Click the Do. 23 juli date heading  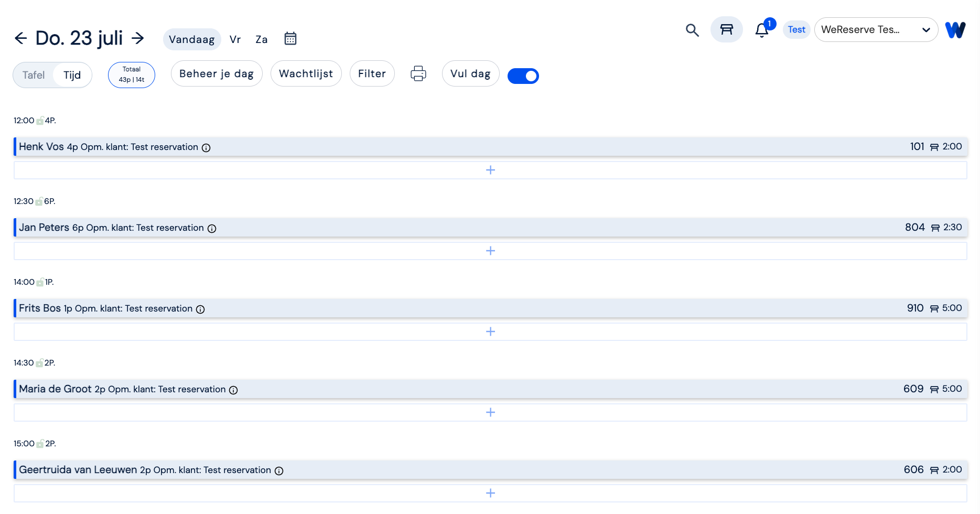tap(79, 38)
